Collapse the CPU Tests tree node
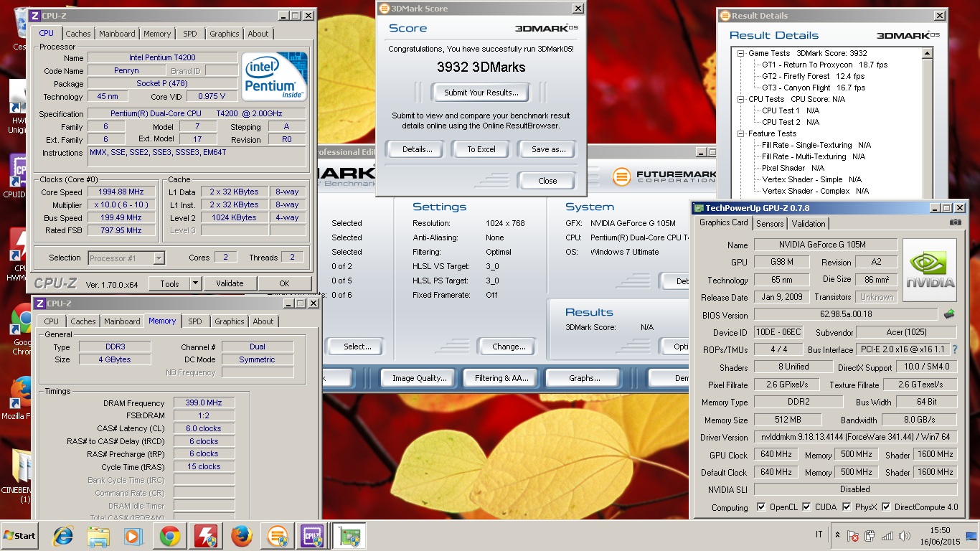The image size is (980, 551). (740, 99)
